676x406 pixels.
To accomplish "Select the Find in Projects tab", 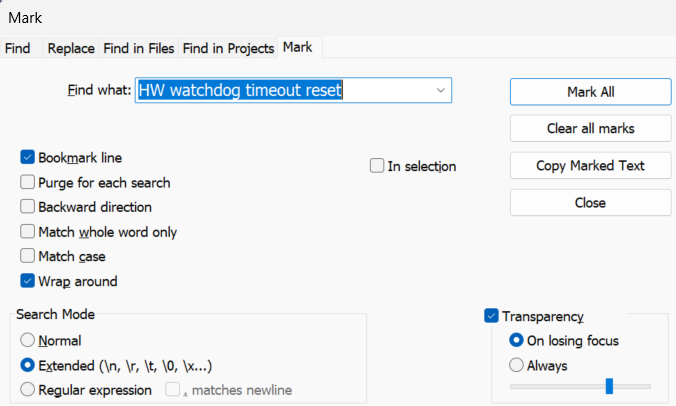I will point(228,48).
